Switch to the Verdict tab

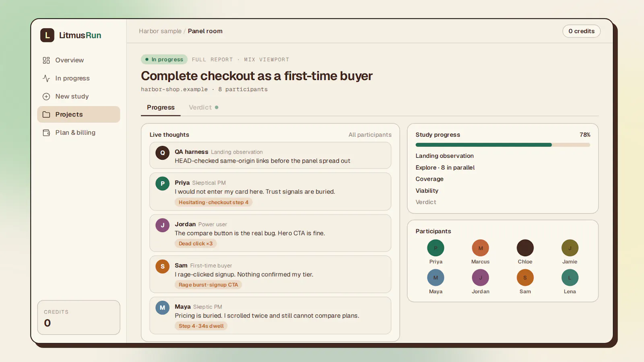tap(203, 107)
